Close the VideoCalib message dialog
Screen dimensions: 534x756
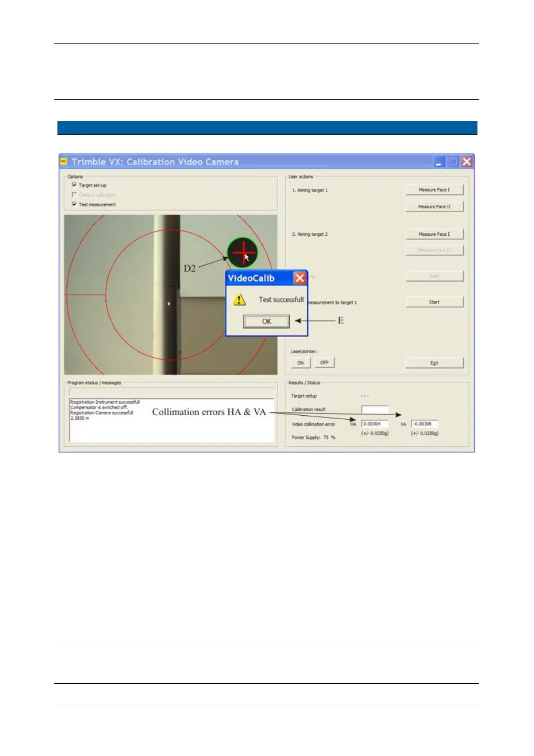click(300, 278)
